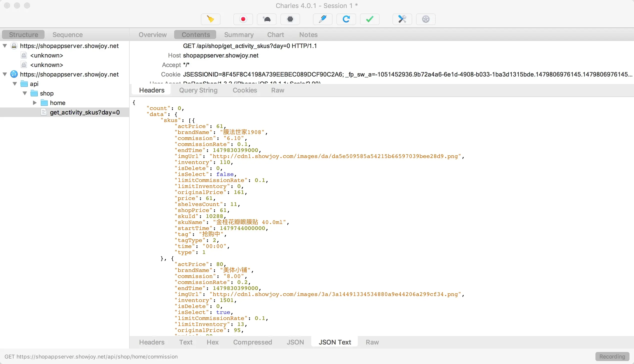Toggle the hexagon breakpoints icon

(290, 19)
